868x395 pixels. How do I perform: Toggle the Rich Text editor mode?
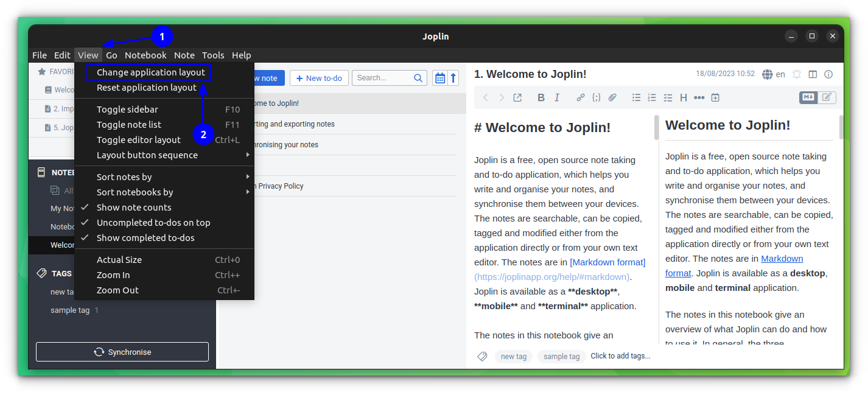[x=825, y=97]
